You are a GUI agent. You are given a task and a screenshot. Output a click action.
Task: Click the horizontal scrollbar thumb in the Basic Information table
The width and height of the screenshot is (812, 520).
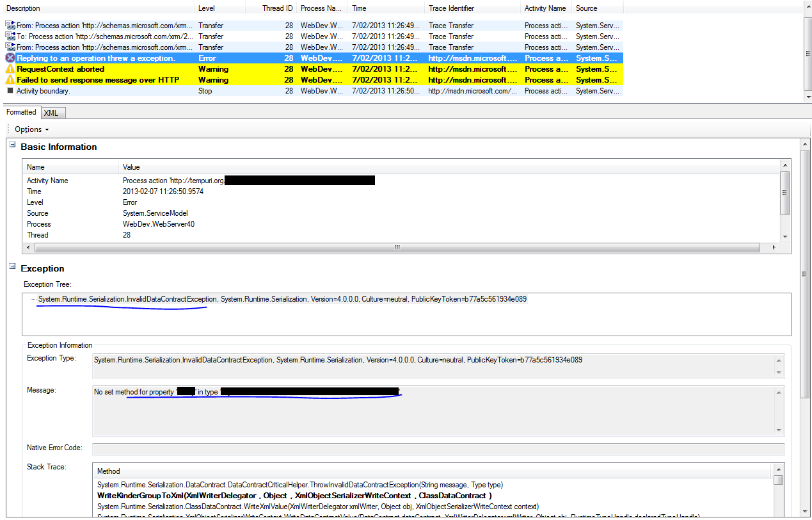(x=396, y=247)
